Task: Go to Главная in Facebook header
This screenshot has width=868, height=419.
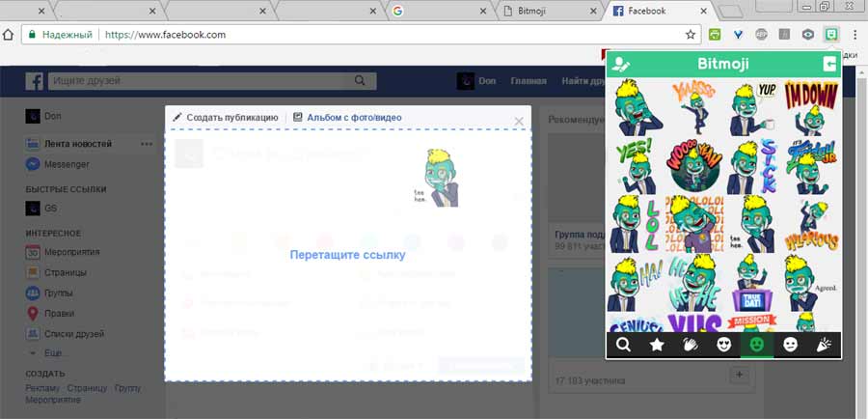Action: (529, 81)
